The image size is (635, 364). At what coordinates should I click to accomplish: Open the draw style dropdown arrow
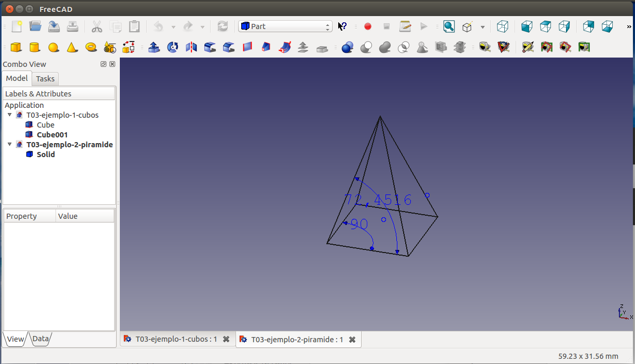[482, 27]
